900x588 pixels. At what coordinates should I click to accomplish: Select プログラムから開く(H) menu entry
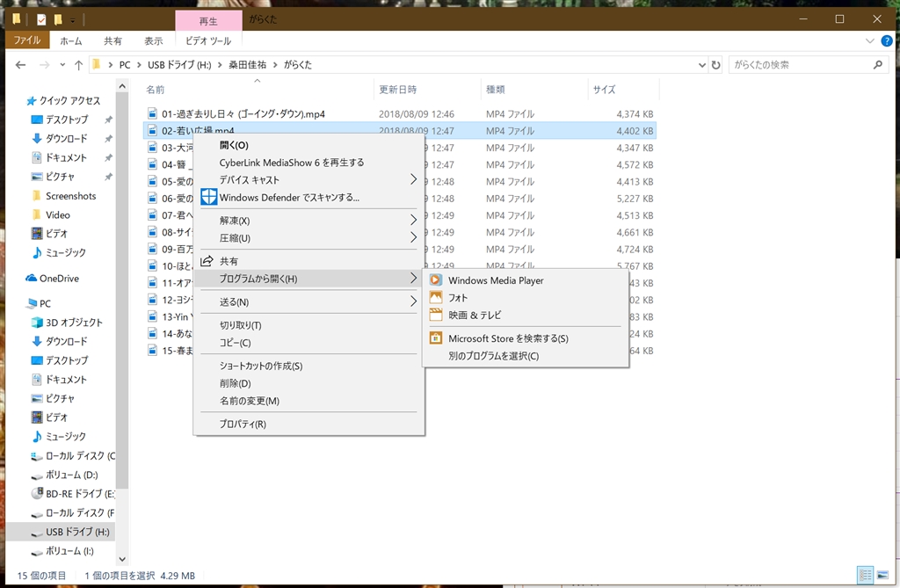(308, 279)
